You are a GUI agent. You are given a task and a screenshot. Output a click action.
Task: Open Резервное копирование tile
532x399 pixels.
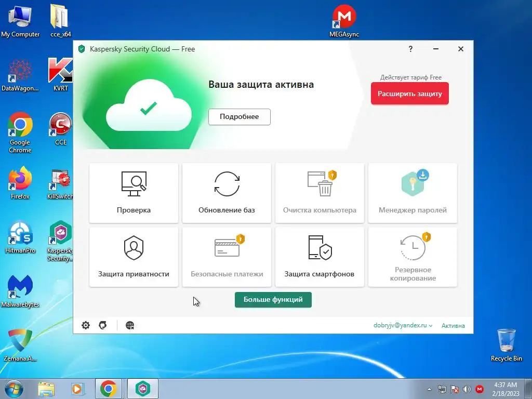[x=413, y=257]
